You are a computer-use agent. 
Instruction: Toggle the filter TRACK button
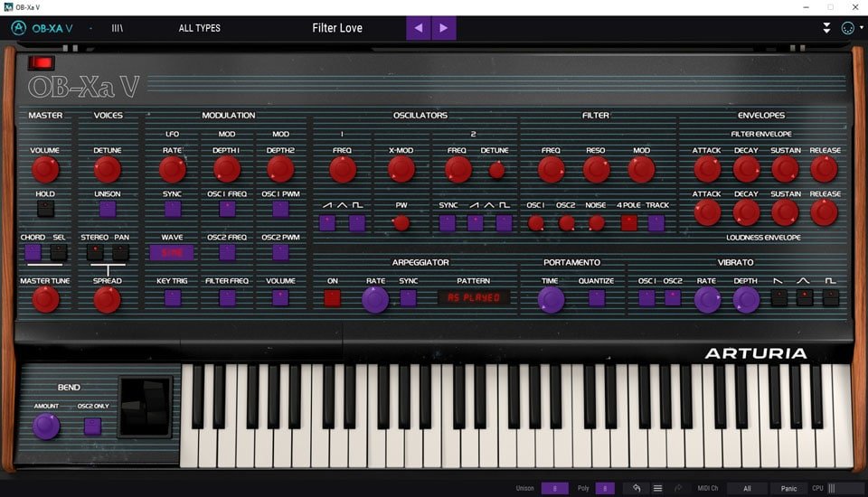[x=656, y=223]
